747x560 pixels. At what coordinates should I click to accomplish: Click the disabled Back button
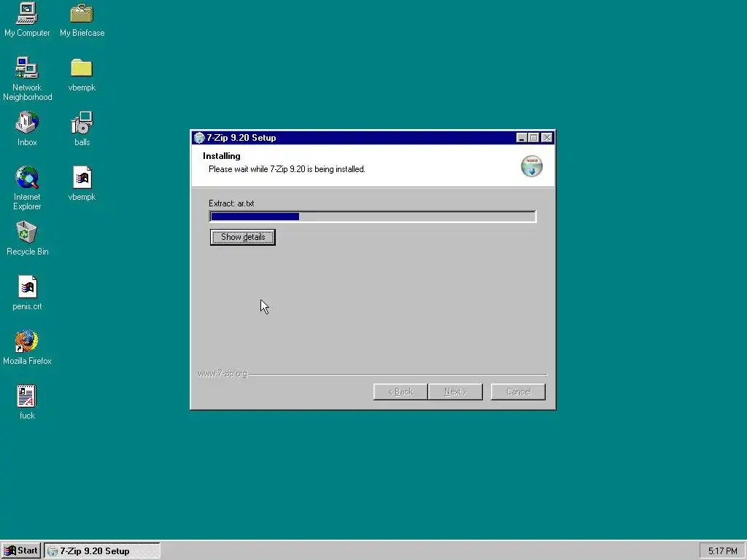tap(400, 392)
